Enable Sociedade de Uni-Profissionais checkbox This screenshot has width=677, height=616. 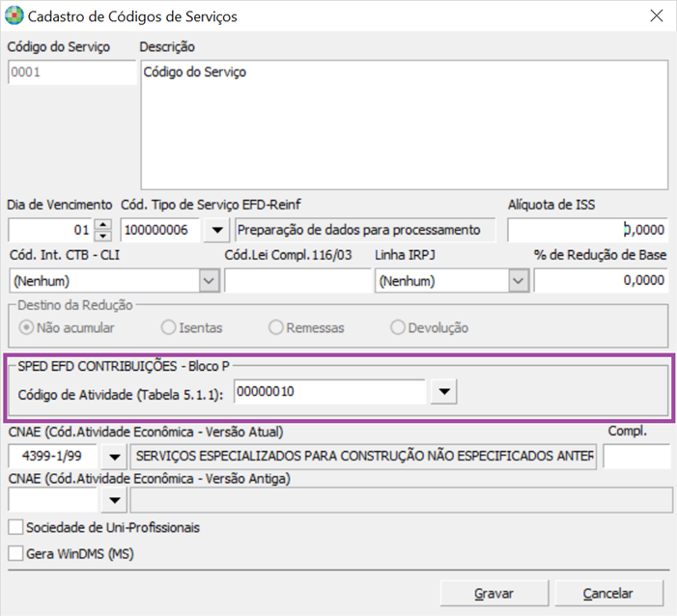click(x=14, y=527)
